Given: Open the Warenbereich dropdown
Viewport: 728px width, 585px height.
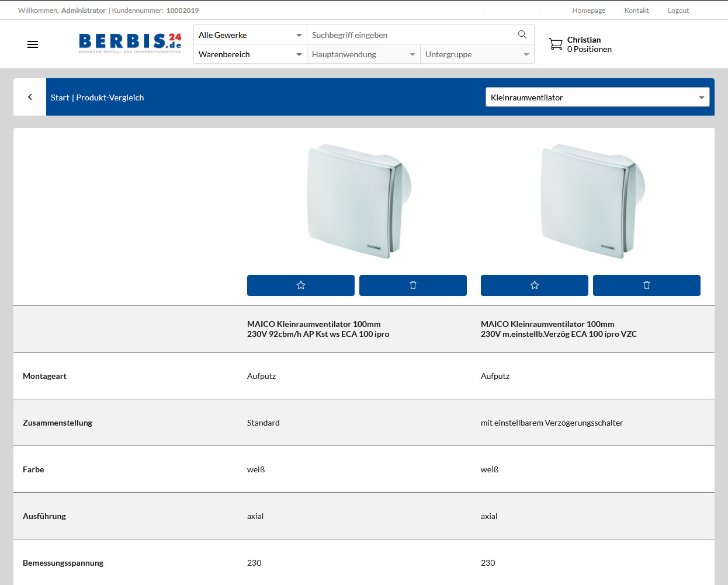Looking at the screenshot, I should pyautogui.click(x=250, y=54).
